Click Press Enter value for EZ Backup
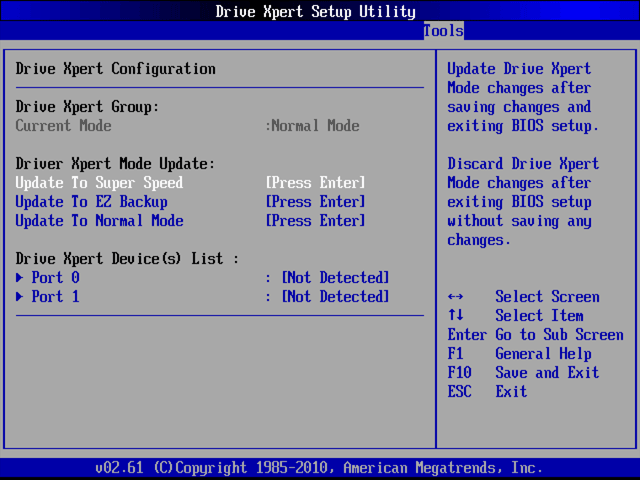The width and height of the screenshot is (640, 480). coord(315,202)
